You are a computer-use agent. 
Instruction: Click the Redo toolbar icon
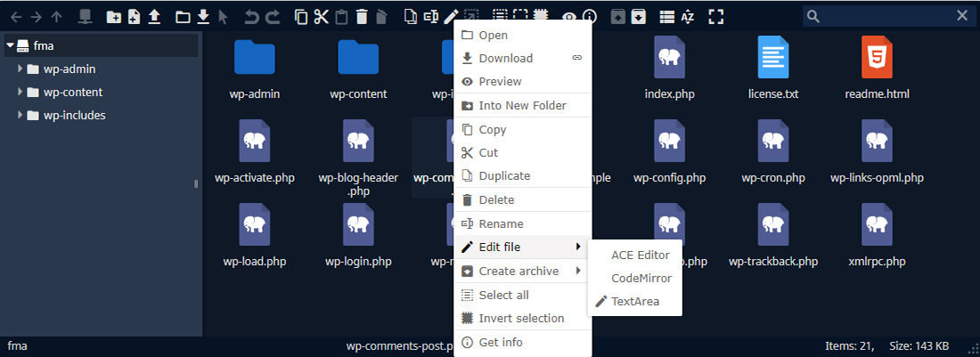point(273,17)
